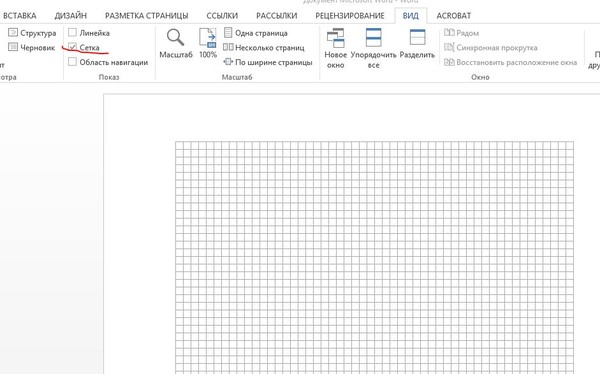Image resolution: width=600 pixels, height=374 pixels.
Task: Click the По ширине страницы label
Action: pos(274,62)
